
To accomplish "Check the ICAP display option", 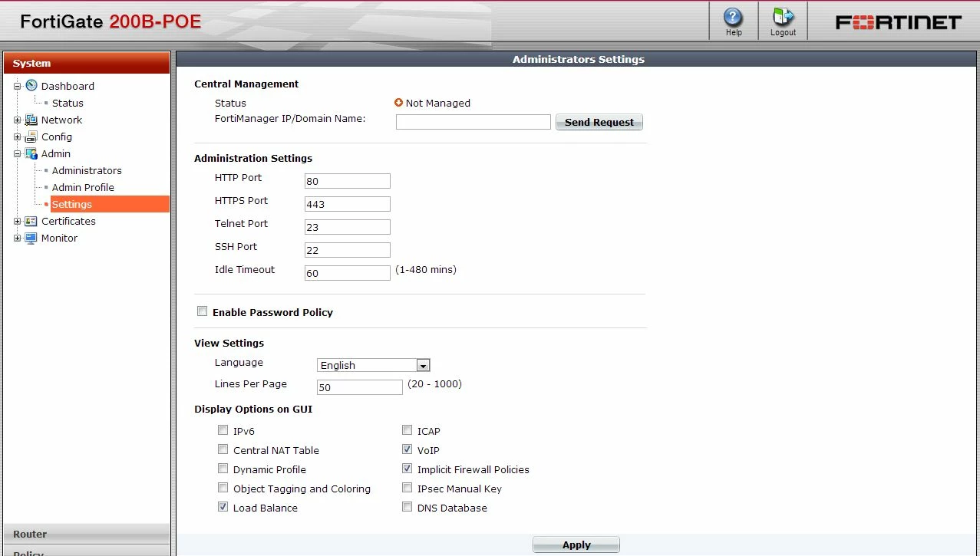I will pyautogui.click(x=408, y=430).
